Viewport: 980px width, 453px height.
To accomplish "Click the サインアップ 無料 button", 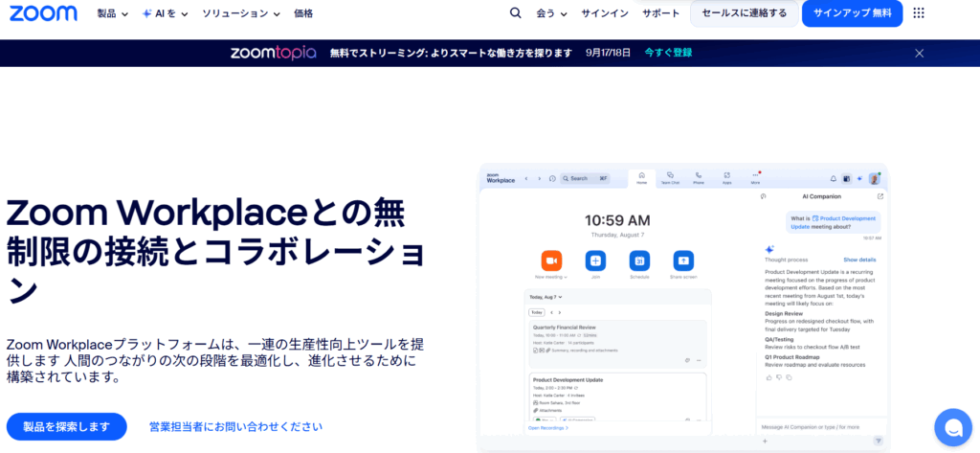I will [852, 13].
